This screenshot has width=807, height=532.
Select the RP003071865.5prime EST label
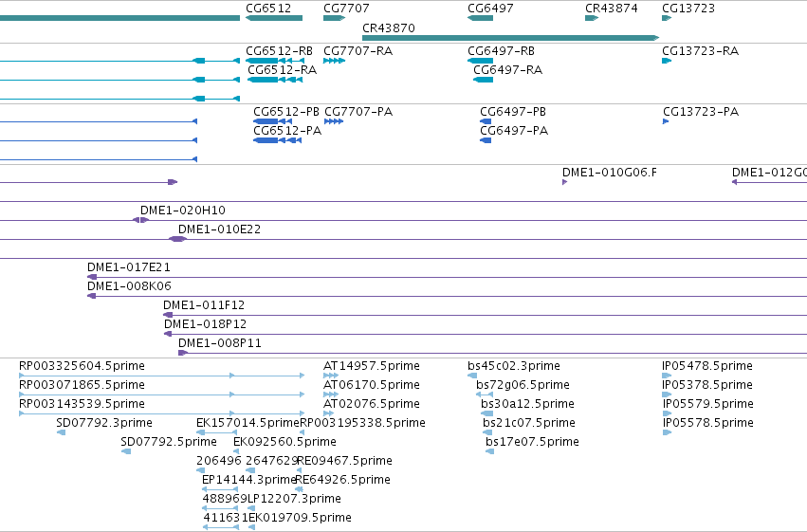(82, 385)
